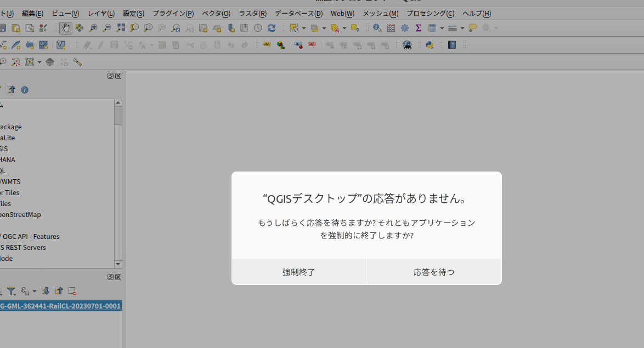The image size is (644, 348).
Task: Open Measure tool dropdown arrow
Action: point(462,28)
